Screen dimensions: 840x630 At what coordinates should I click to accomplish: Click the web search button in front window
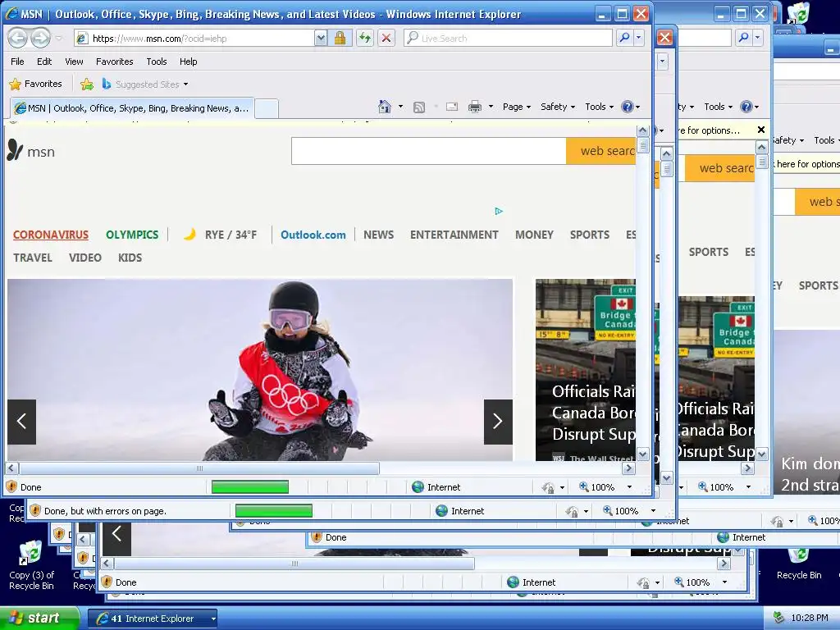click(601, 151)
